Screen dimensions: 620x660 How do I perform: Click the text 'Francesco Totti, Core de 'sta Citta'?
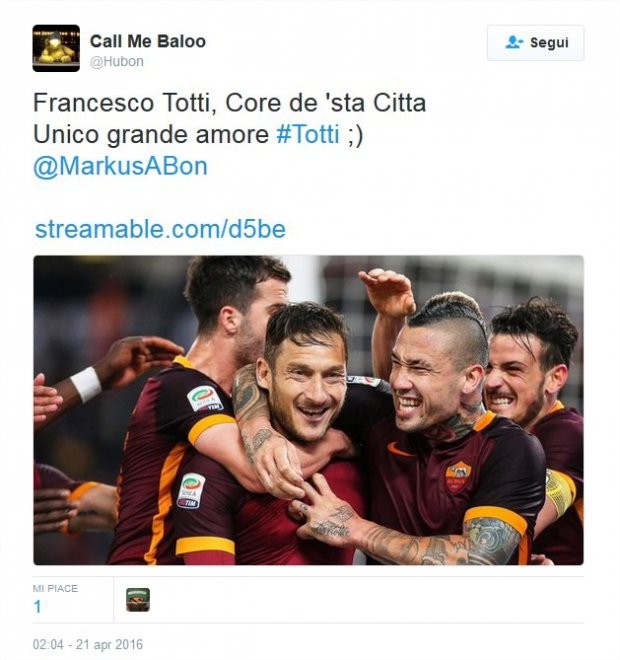pos(229,103)
